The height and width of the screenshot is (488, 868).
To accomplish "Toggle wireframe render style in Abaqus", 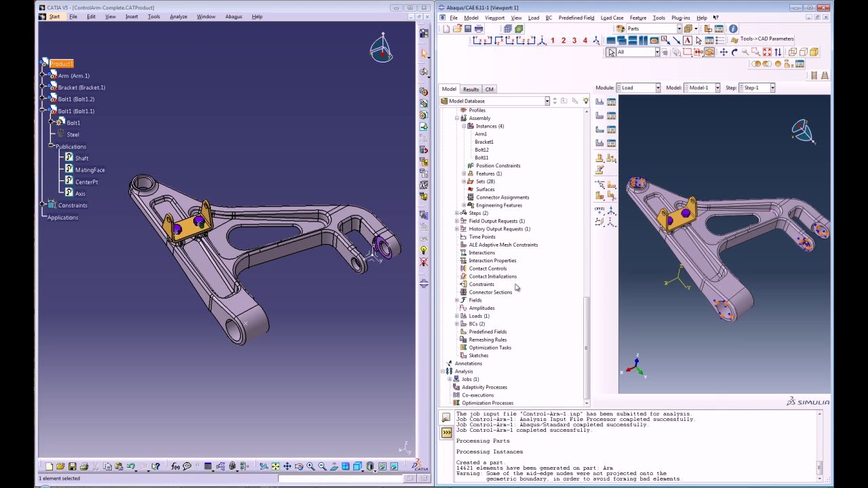I will pos(793,52).
